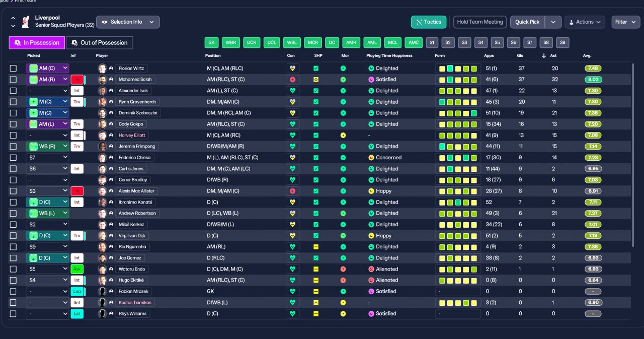Select the checkbox for Harvey Elliott
The height and width of the screenshot is (339, 644).
13,135
